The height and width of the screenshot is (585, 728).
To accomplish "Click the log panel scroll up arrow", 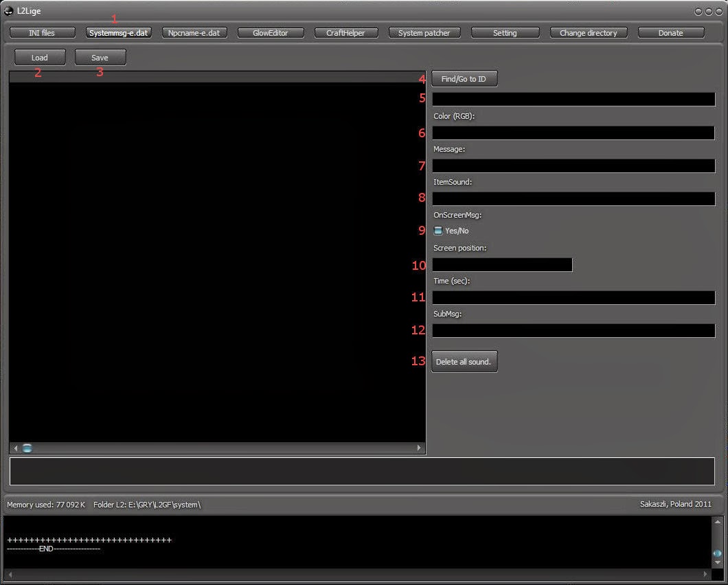I will [x=718, y=523].
